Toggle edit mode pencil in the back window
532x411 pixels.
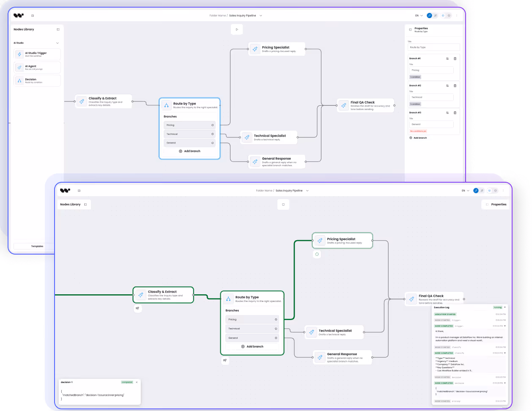point(429,16)
